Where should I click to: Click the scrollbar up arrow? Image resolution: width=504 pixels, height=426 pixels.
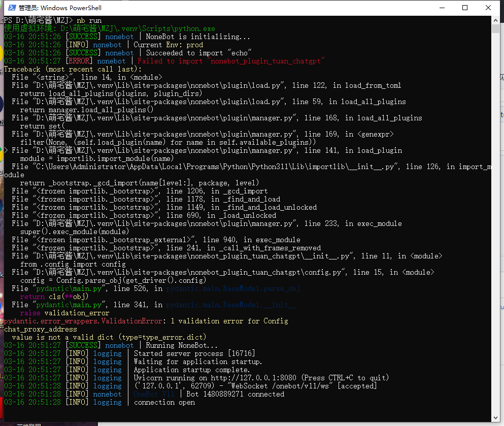(x=496, y=20)
